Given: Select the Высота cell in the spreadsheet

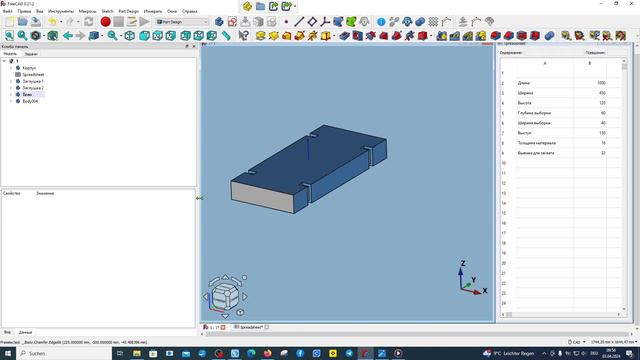Looking at the screenshot, I should 545,103.
